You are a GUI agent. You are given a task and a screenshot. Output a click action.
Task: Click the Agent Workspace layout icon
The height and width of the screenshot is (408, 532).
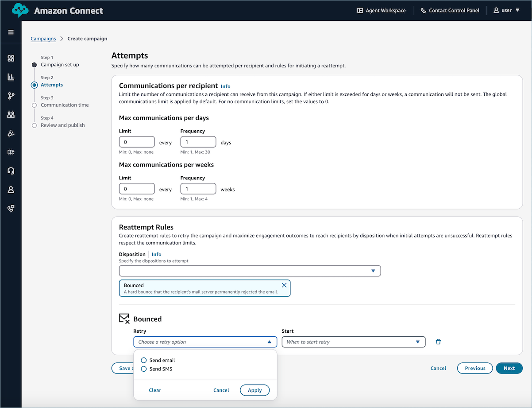click(x=360, y=10)
